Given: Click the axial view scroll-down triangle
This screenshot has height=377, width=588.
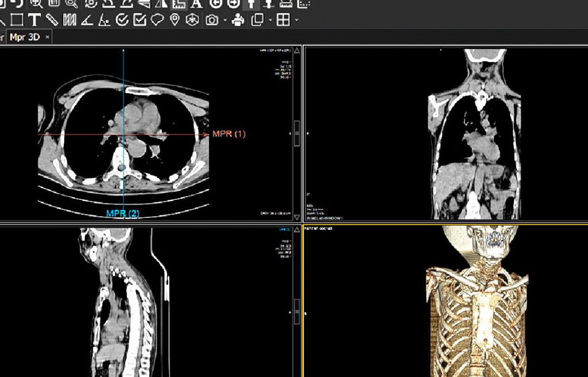Looking at the screenshot, I should (x=297, y=217).
